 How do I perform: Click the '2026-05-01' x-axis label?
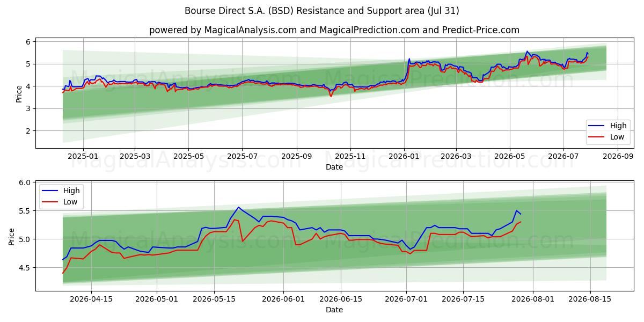pos(157,299)
